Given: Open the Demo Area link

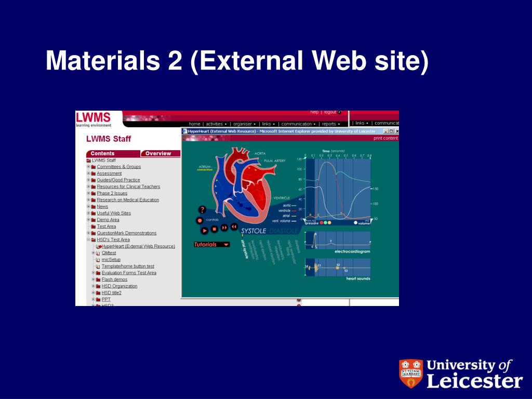Looking at the screenshot, I should (108, 220).
